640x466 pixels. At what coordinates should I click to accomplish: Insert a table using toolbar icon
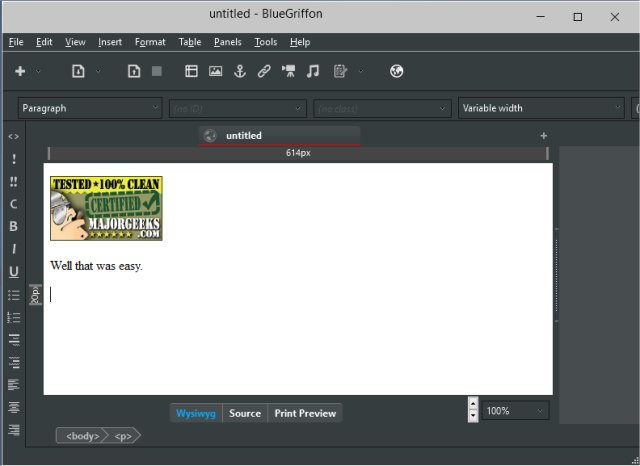[191, 71]
